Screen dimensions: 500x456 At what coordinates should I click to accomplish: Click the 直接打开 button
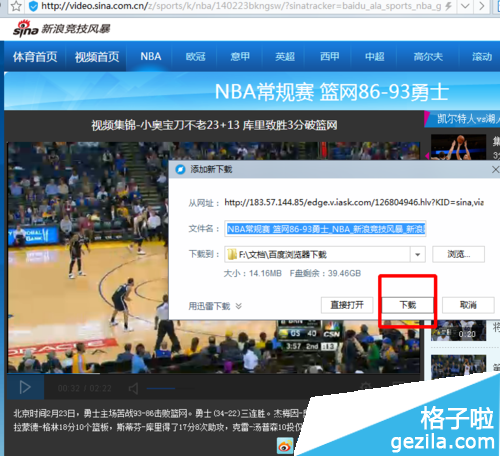pyautogui.click(x=347, y=305)
